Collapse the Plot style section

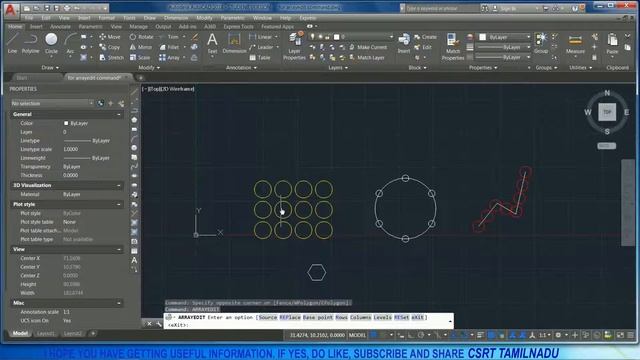(119, 204)
